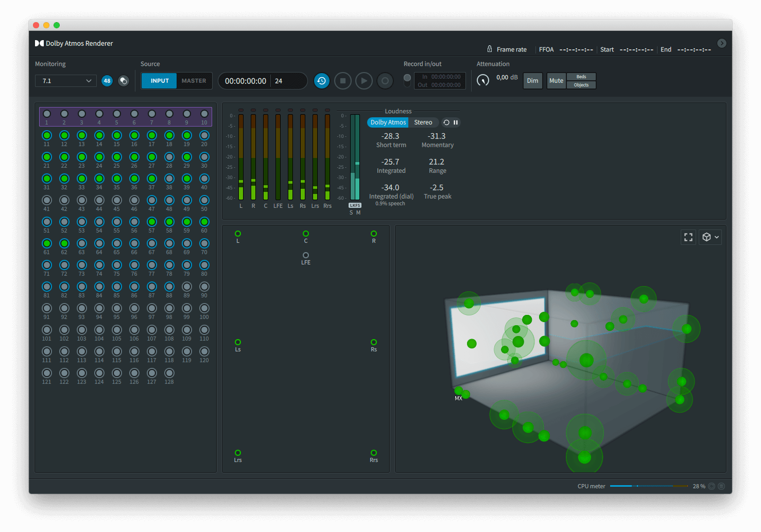Viewport: 761px width, 532px height.
Task: Click the headphone/binaural icon next to Monitoring
Action: pyautogui.click(x=124, y=81)
